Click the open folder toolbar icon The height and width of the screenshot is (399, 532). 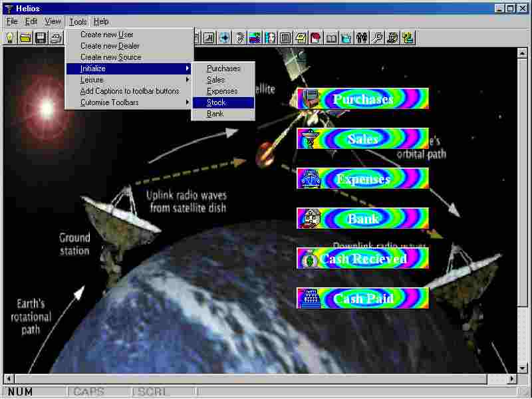(x=25, y=38)
